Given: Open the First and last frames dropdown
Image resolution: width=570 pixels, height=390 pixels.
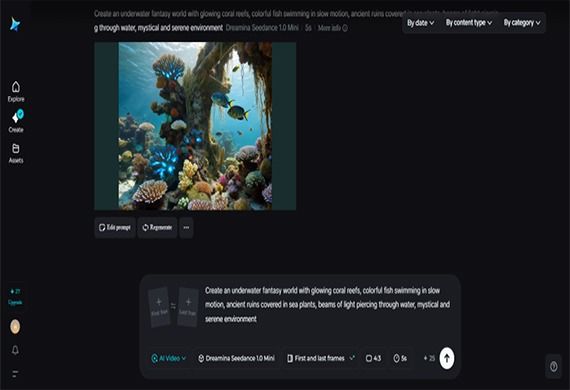Looking at the screenshot, I should pyautogui.click(x=321, y=358).
